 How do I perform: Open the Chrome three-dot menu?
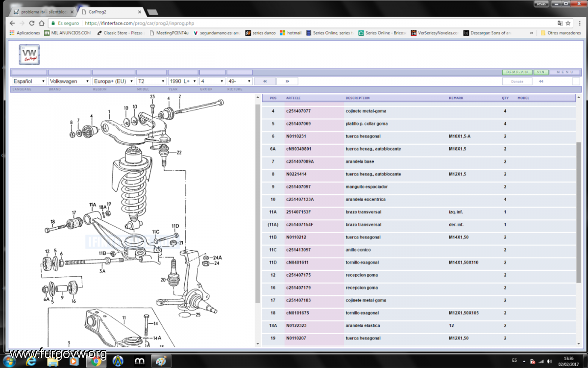pos(579,23)
